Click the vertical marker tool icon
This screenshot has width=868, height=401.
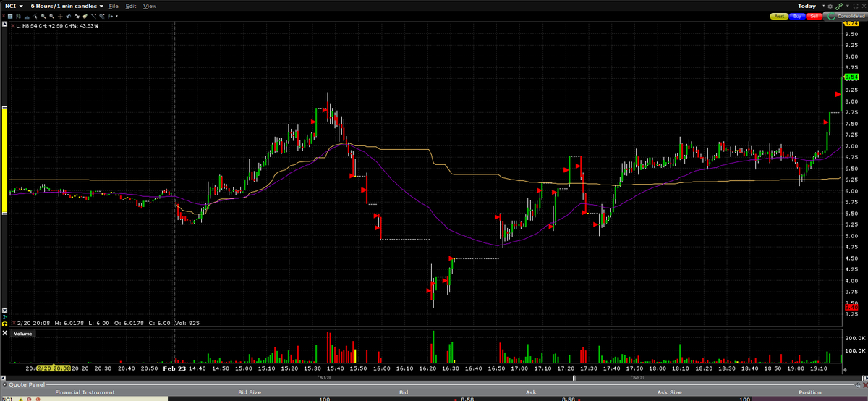point(110,17)
